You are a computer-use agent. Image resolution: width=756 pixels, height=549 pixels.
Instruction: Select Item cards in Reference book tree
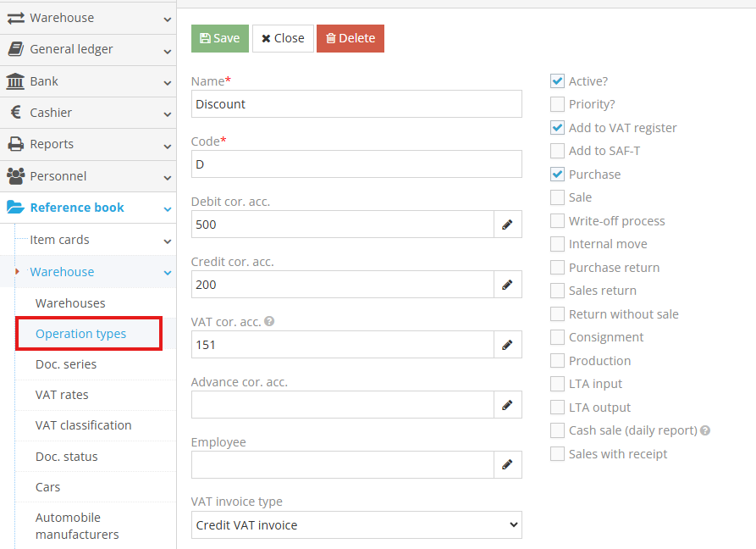pos(59,240)
